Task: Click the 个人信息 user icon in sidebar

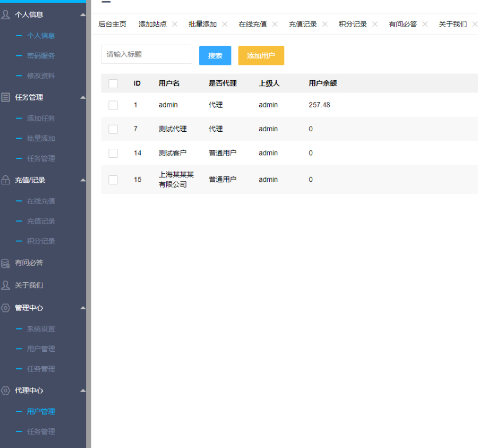Action: [6, 15]
